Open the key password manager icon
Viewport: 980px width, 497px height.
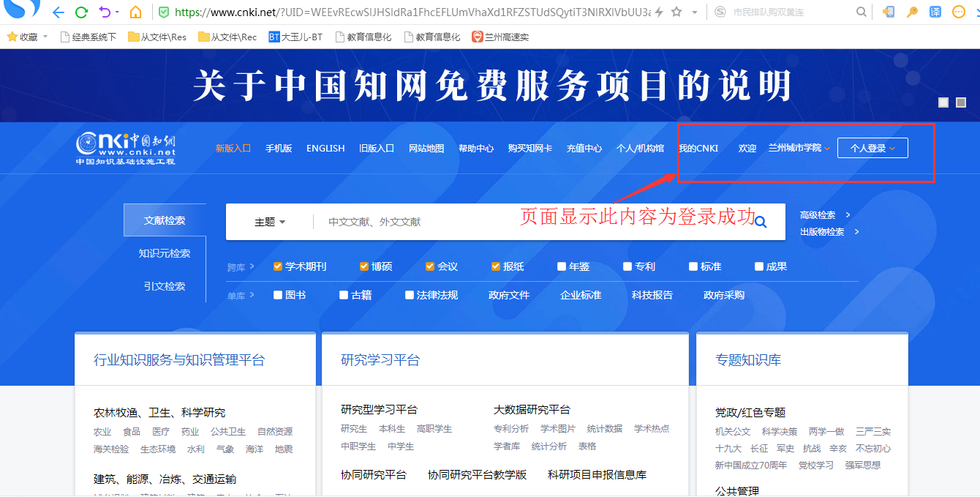click(x=912, y=12)
